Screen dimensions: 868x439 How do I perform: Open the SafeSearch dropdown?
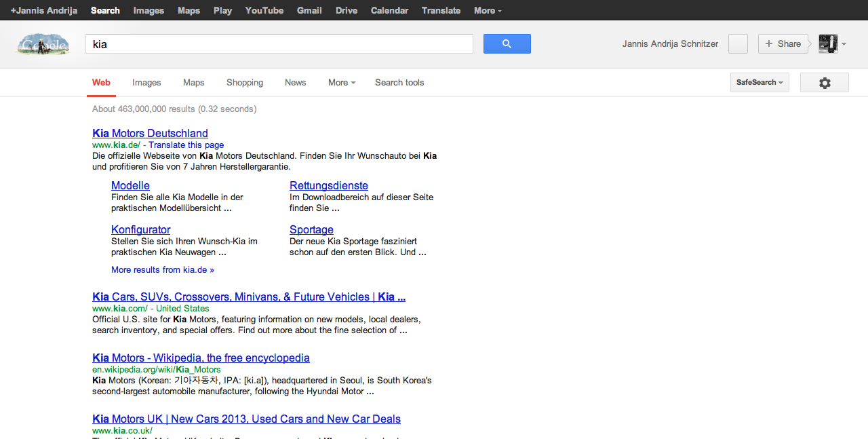point(759,83)
